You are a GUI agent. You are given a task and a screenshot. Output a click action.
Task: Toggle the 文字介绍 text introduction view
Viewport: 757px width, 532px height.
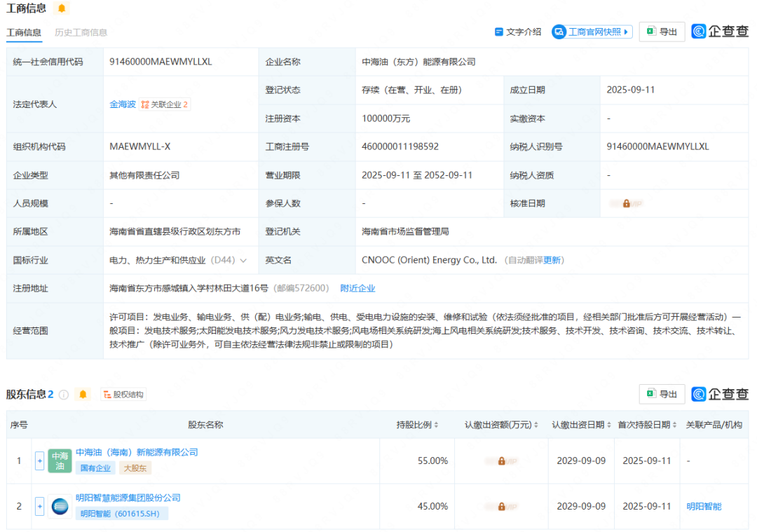tap(518, 32)
